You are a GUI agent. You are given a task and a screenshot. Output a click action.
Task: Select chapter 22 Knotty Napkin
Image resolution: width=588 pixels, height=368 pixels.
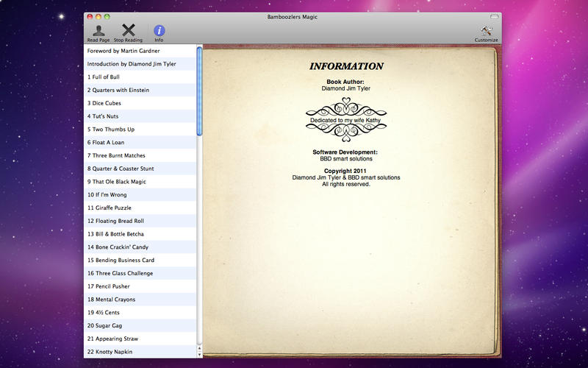point(111,352)
